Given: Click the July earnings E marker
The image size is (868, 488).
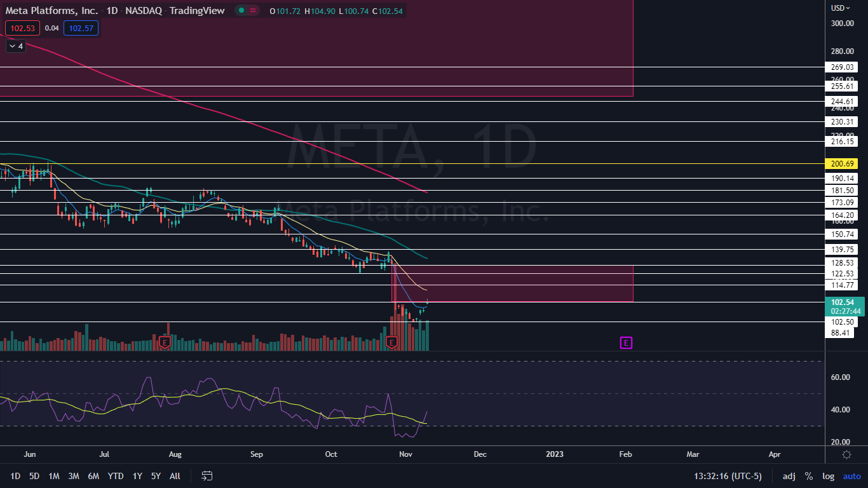Looking at the screenshot, I should pyautogui.click(x=165, y=343).
